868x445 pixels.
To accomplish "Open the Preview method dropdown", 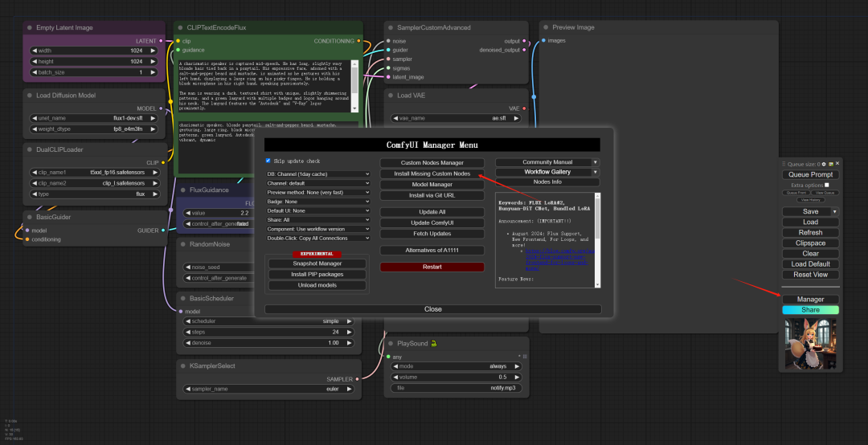I will [318, 193].
